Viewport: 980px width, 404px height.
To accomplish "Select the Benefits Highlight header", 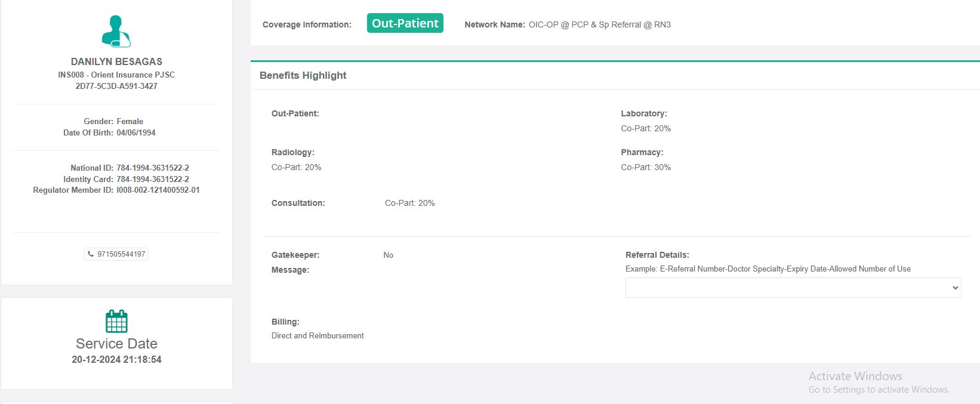I will 303,75.
